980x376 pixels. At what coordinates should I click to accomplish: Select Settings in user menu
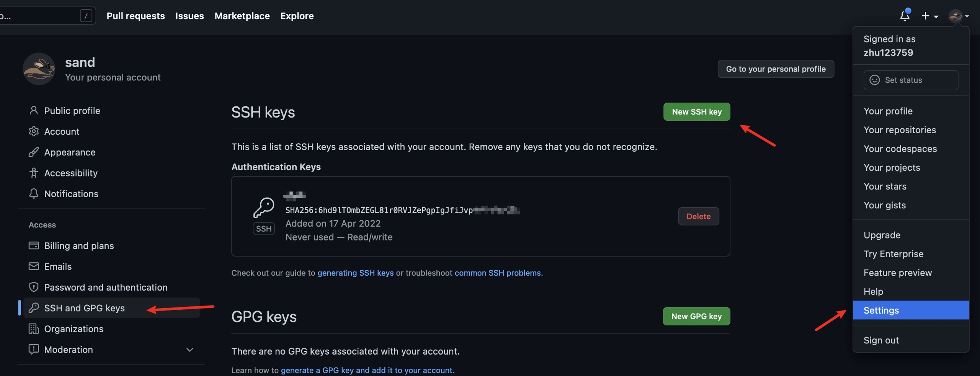click(911, 310)
